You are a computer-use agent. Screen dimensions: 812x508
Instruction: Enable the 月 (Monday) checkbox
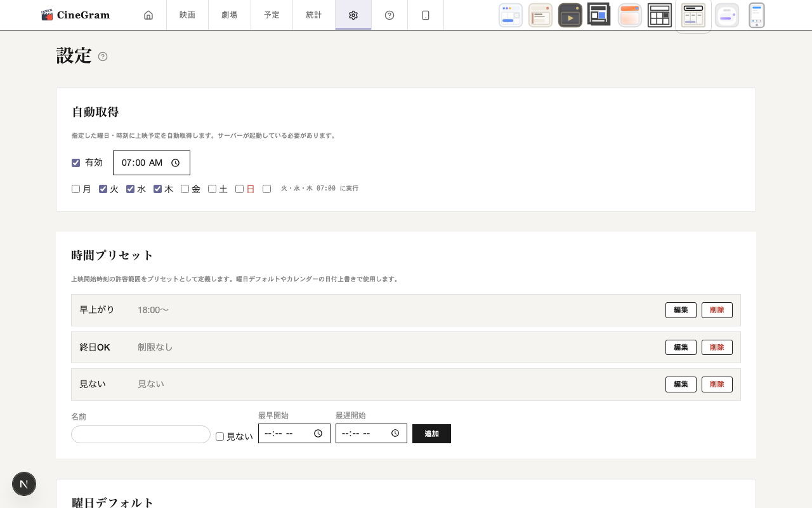click(x=75, y=189)
